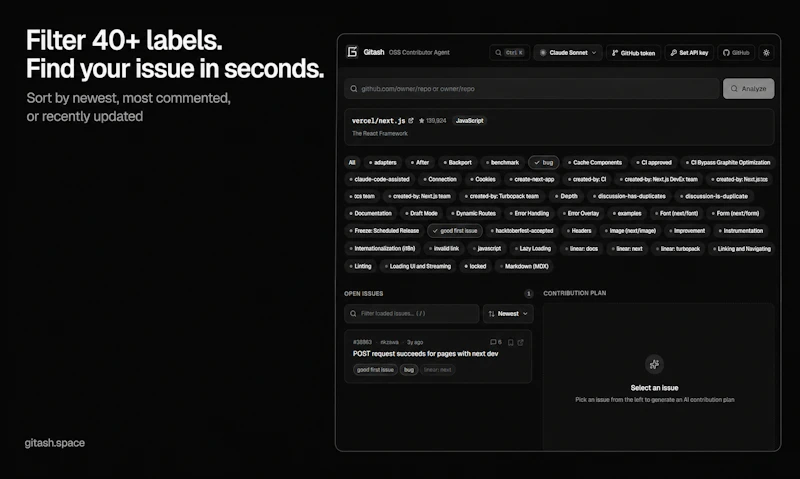Image resolution: width=800 pixels, height=479 pixels.
Task: Select the Font (next/font) label chip
Action: [676, 214]
